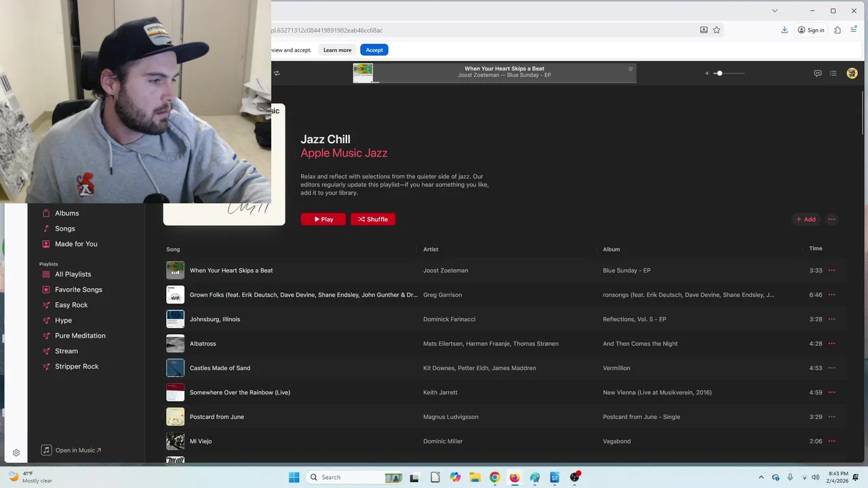Image resolution: width=868 pixels, height=488 pixels.
Task: Open the Easy Rock playlist
Action: coord(71,305)
